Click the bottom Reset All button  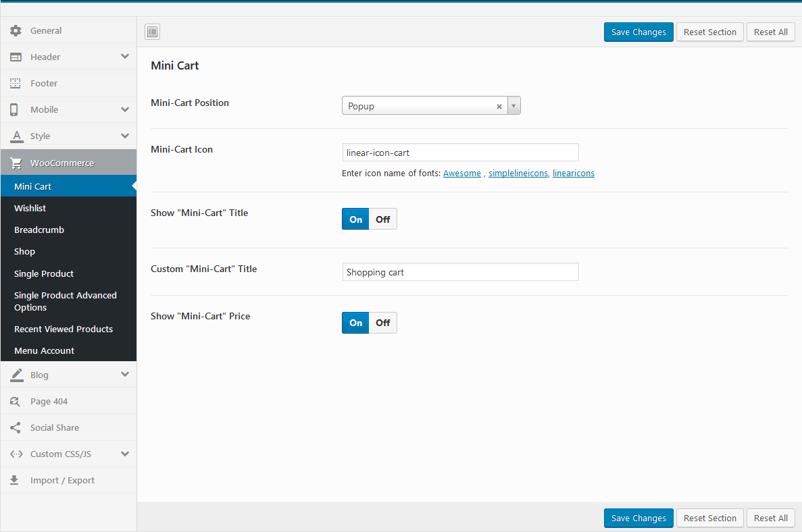[x=771, y=518]
